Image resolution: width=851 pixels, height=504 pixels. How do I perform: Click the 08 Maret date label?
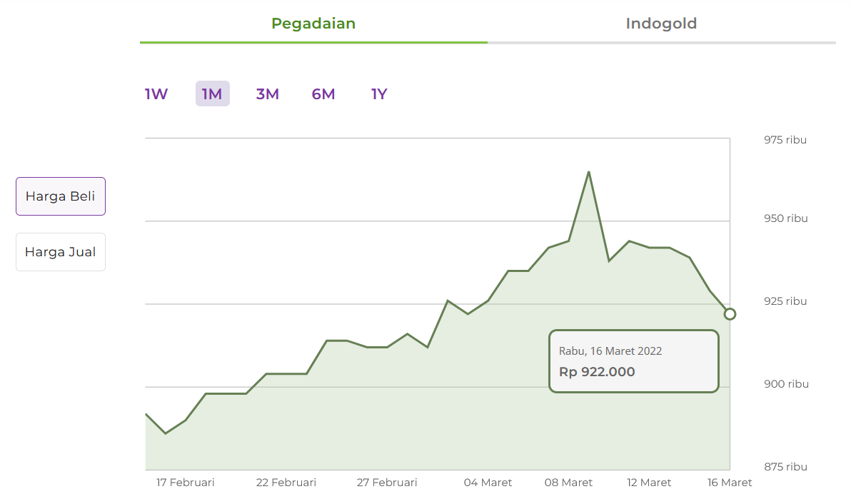point(569,483)
